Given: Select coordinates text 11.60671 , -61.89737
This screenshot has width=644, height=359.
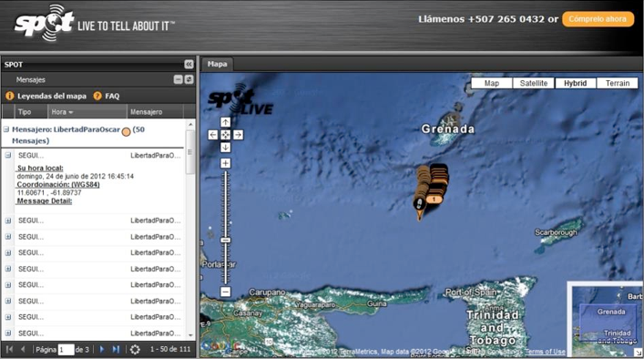Looking at the screenshot, I should point(49,192).
